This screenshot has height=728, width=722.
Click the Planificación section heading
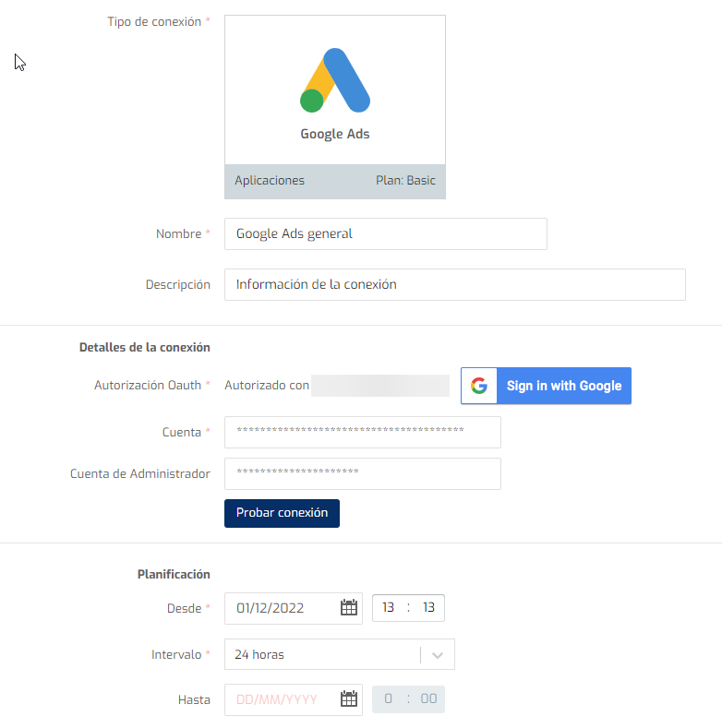174,574
